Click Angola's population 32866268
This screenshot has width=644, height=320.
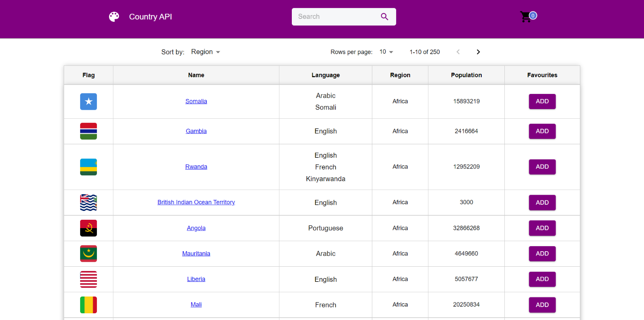(467, 228)
